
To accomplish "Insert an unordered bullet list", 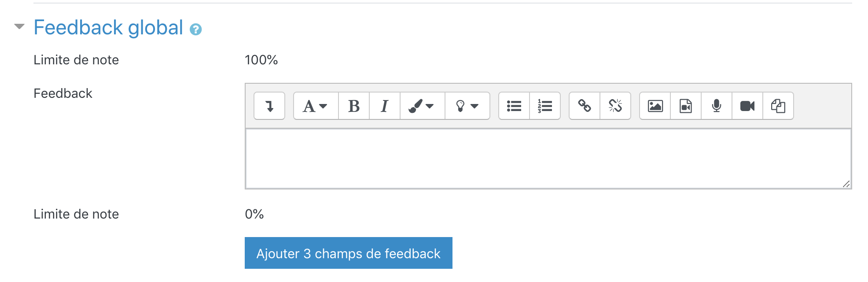I will 514,106.
